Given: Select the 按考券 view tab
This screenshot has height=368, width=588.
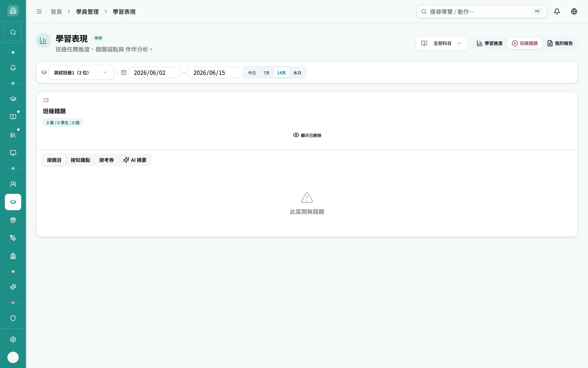Looking at the screenshot, I should 107,160.
